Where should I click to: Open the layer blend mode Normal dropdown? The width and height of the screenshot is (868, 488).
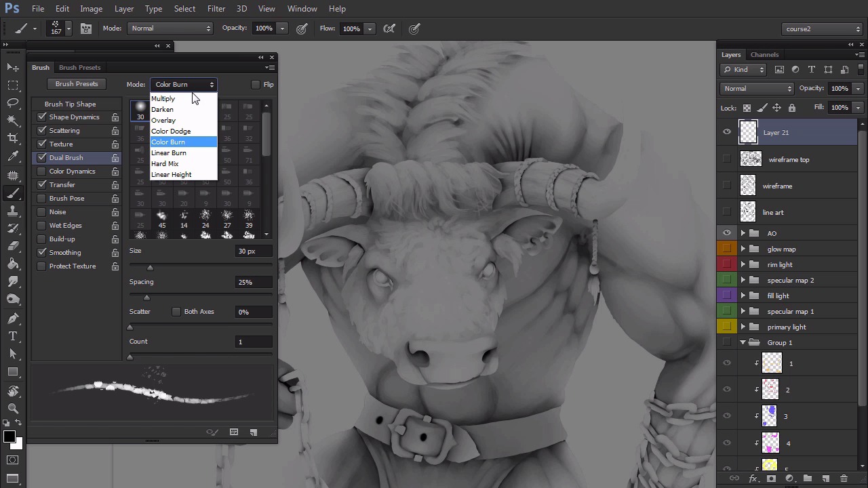click(x=757, y=89)
